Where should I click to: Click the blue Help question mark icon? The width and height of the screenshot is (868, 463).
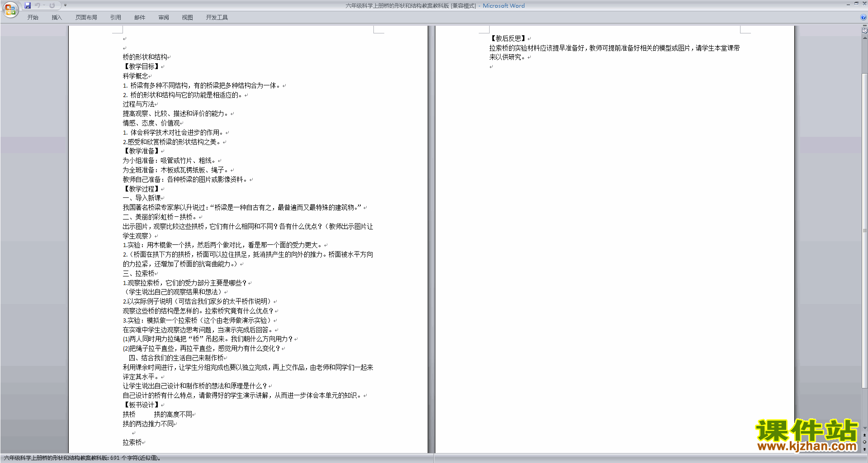click(863, 18)
